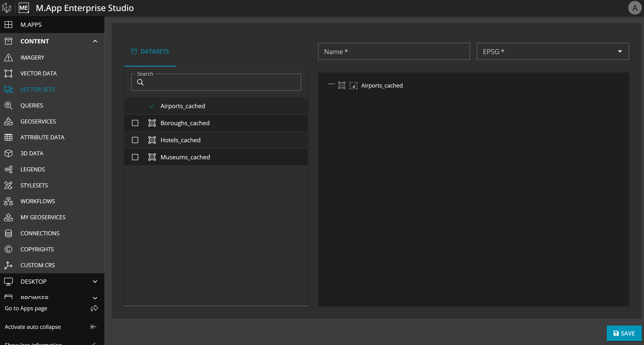Click the Hotels_cached dataset icon
Image resolution: width=644 pixels, height=345 pixels.
pyautogui.click(x=152, y=140)
